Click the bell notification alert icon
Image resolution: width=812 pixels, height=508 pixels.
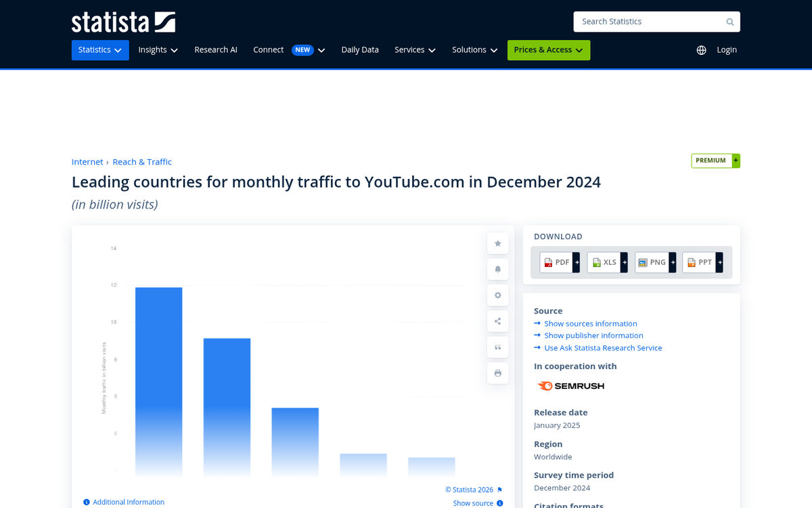point(497,269)
